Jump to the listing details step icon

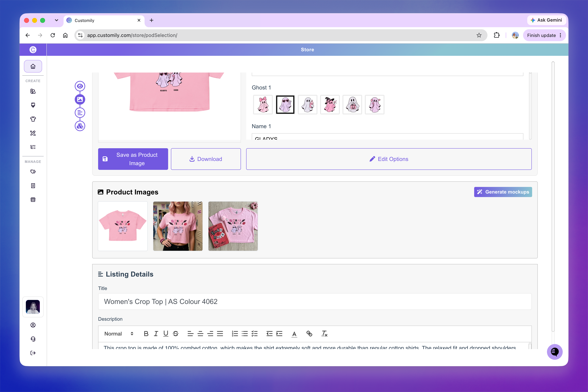(x=80, y=113)
